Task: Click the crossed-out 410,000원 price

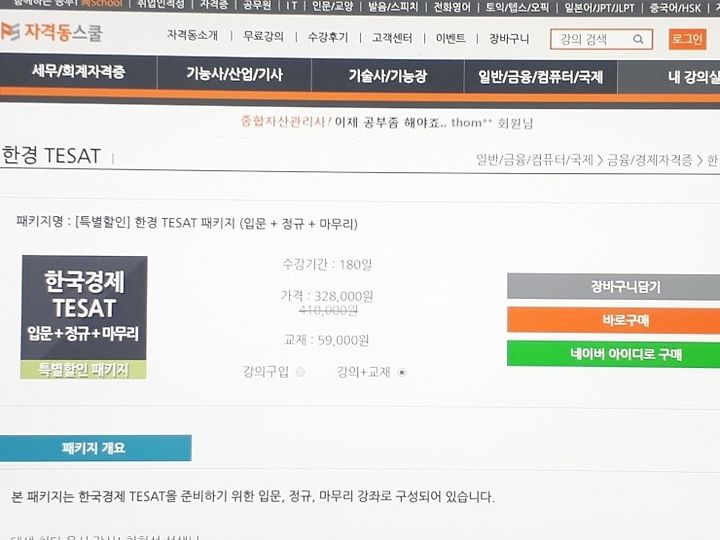Action: (x=328, y=311)
